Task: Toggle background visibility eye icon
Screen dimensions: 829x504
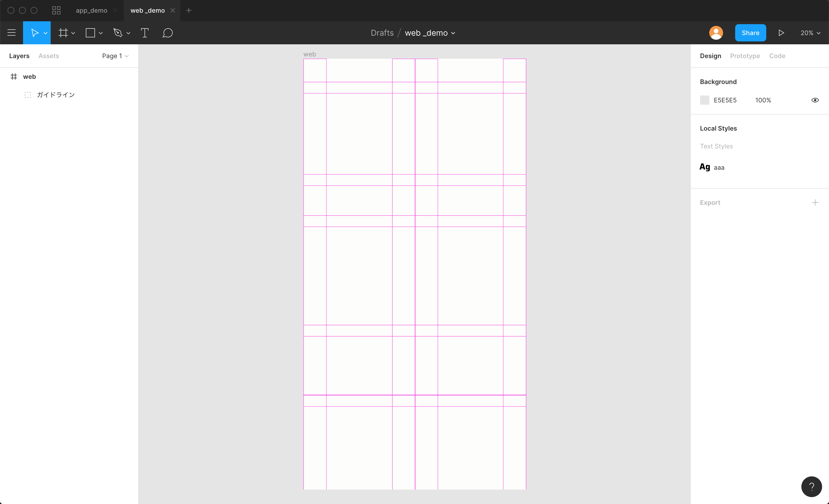Action: click(x=815, y=100)
